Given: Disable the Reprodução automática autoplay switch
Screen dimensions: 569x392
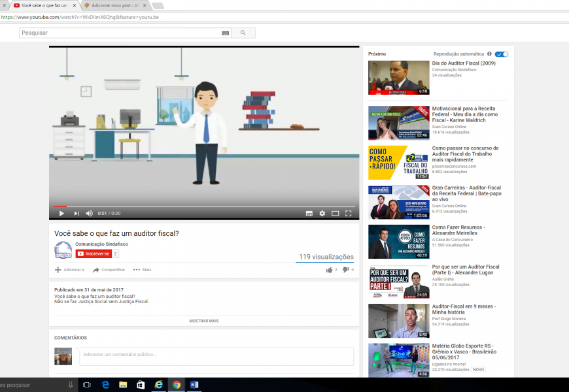Looking at the screenshot, I should coord(502,54).
